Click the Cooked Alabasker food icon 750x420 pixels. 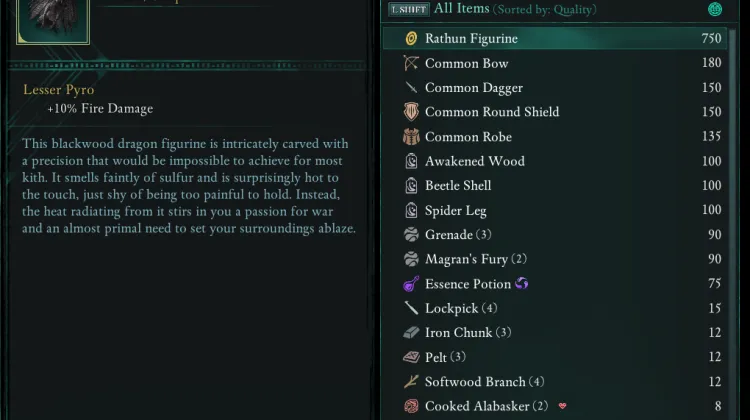click(x=411, y=407)
